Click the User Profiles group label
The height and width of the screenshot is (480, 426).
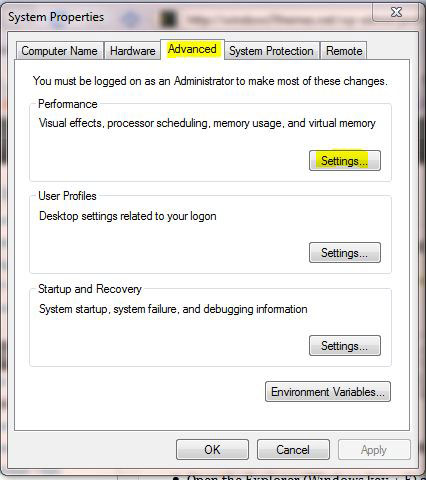click(x=67, y=196)
